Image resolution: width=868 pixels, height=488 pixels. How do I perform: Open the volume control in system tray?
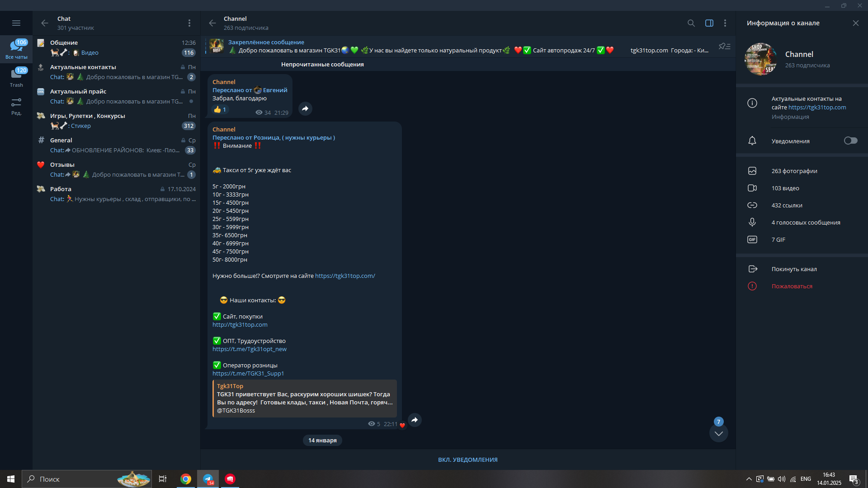[782, 479]
